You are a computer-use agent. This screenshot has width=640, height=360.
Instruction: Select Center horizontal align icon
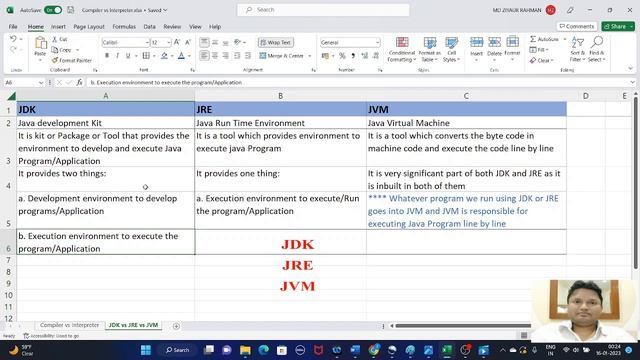click(x=215, y=56)
